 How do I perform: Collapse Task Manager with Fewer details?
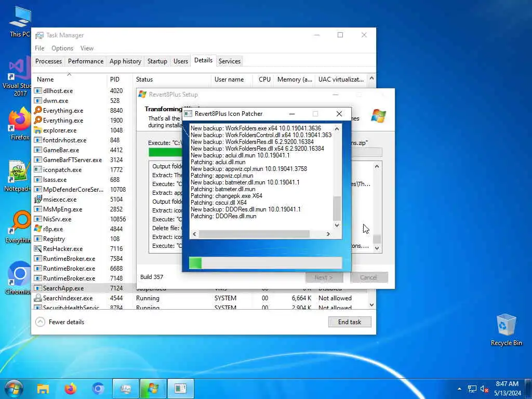(x=60, y=322)
